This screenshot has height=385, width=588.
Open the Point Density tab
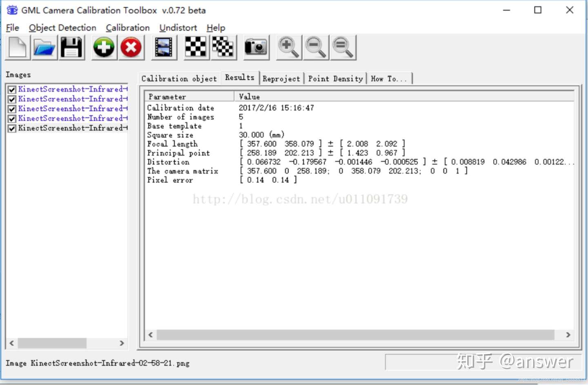[335, 79]
